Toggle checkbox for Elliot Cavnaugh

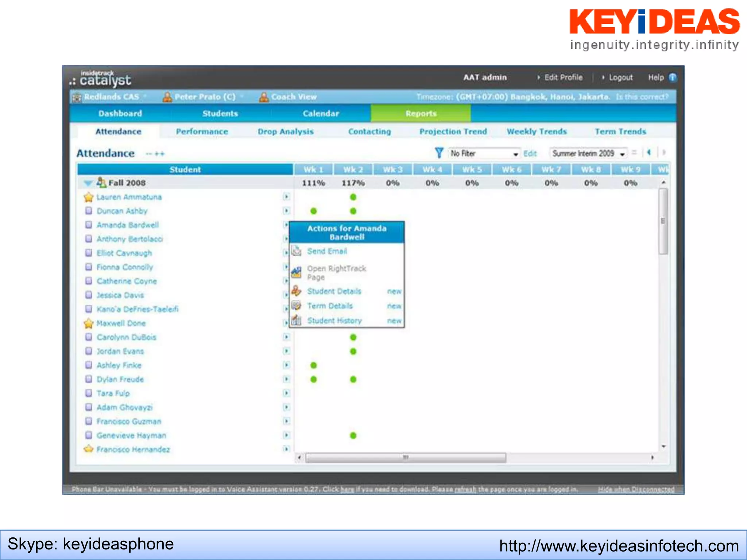(88, 253)
